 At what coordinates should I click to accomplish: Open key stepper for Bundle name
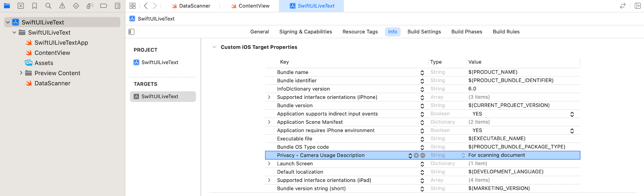(x=422, y=72)
